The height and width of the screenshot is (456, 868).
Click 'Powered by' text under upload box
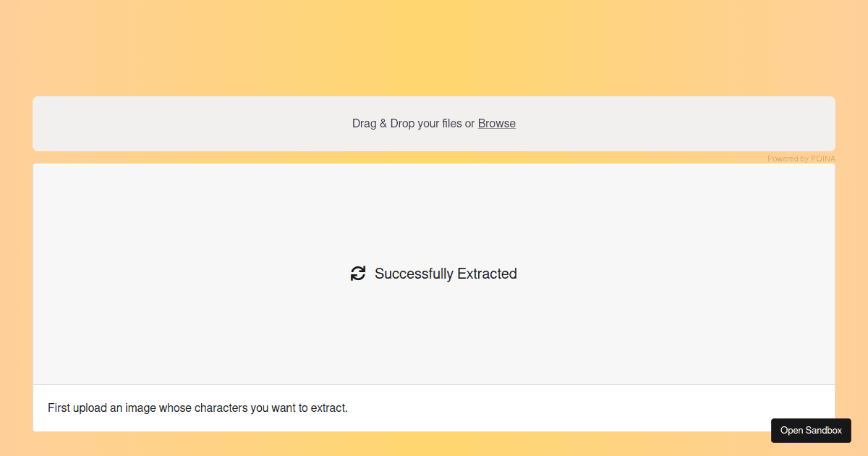tap(788, 159)
